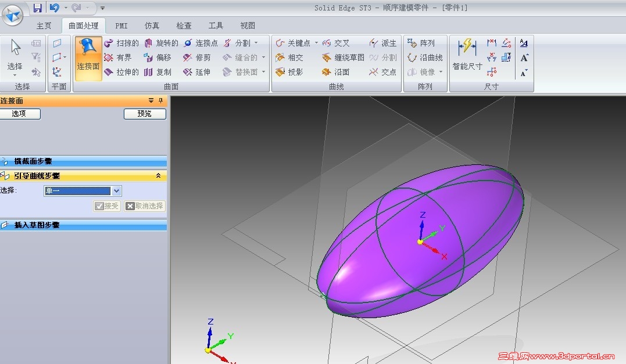The height and width of the screenshot is (364, 626).
Task: Click the 沿面 contour curve tool
Action: point(336,72)
